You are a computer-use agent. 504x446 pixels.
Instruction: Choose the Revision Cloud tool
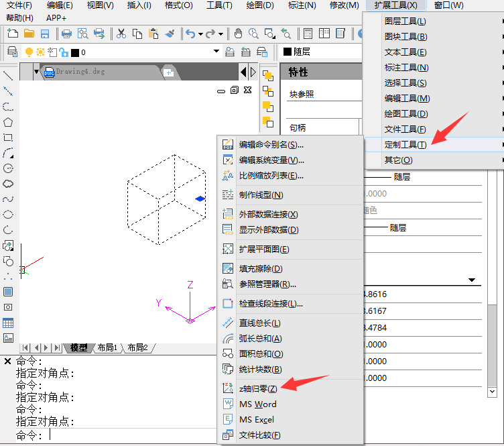[8, 183]
